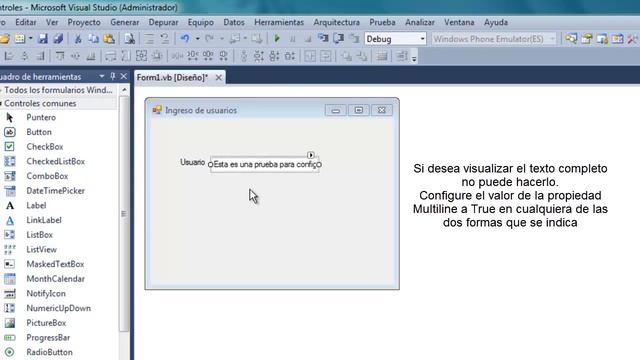Open the Debug configuration dropdown
The height and width of the screenshot is (360, 640).
tap(422, 39)
